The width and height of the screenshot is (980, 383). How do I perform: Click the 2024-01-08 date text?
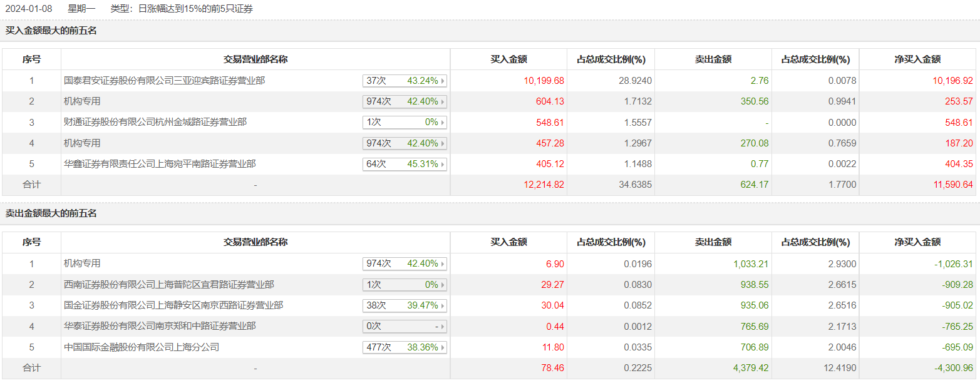[x=29, y=9]
